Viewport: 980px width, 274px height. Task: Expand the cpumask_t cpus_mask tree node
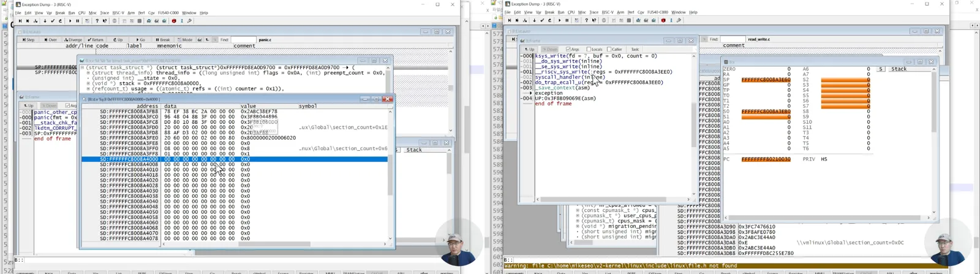(x=578, y=221)
